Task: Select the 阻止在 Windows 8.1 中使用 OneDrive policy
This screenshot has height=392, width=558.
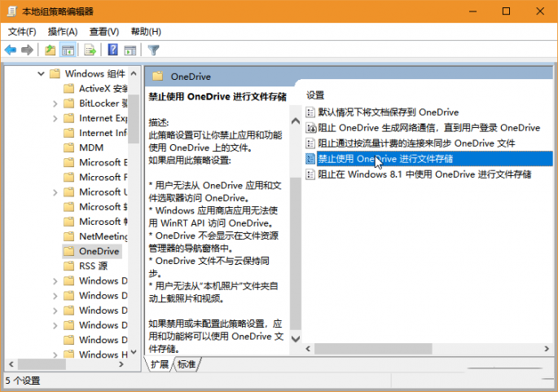Action: tap(424, 174)
